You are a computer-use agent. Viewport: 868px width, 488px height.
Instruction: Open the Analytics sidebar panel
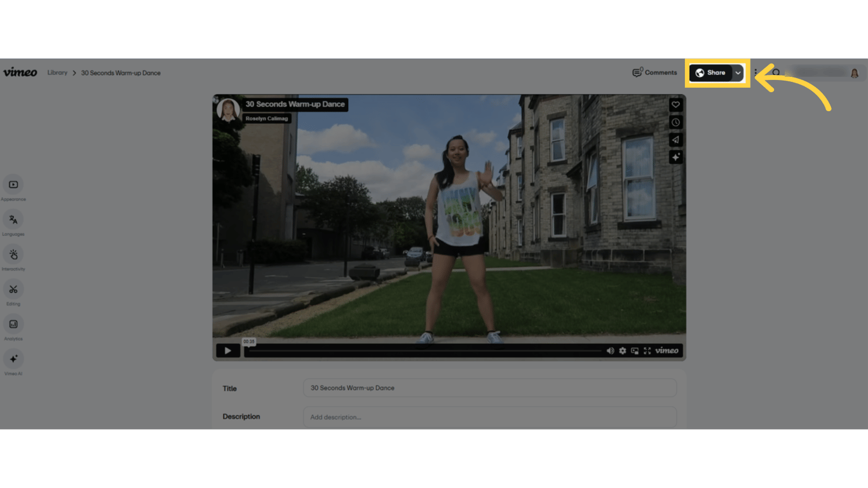(x=13, y=325)
